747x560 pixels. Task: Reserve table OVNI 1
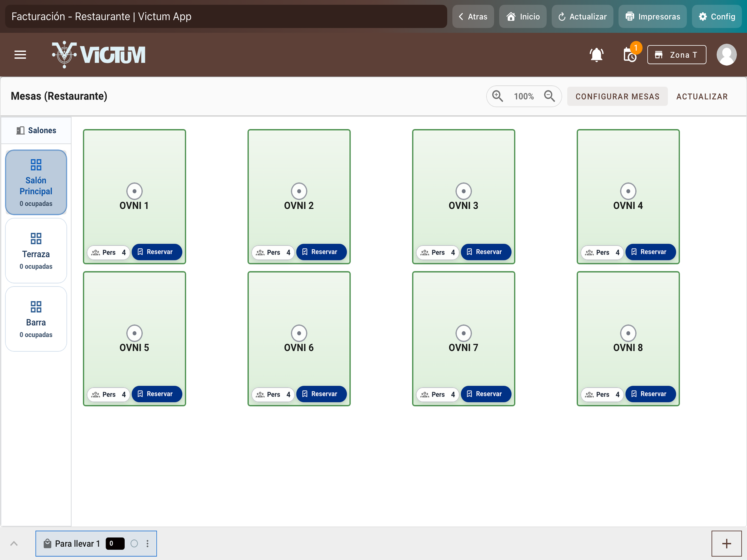157,252
